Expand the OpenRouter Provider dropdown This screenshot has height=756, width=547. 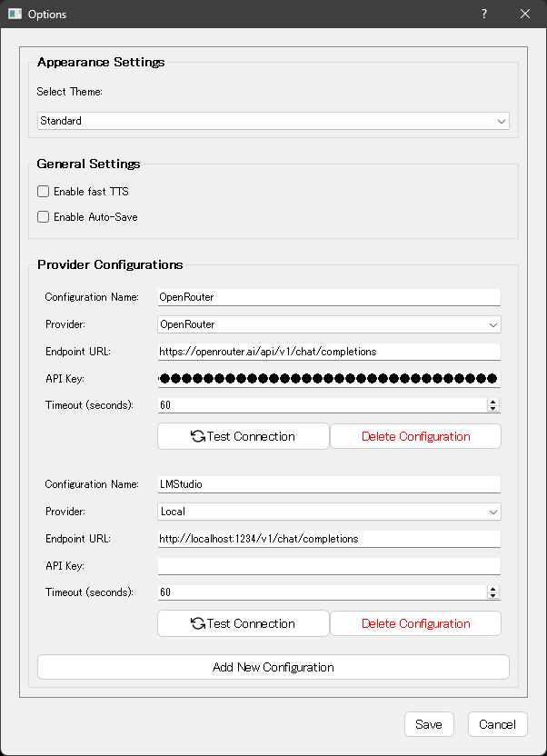tap(329, 324)
